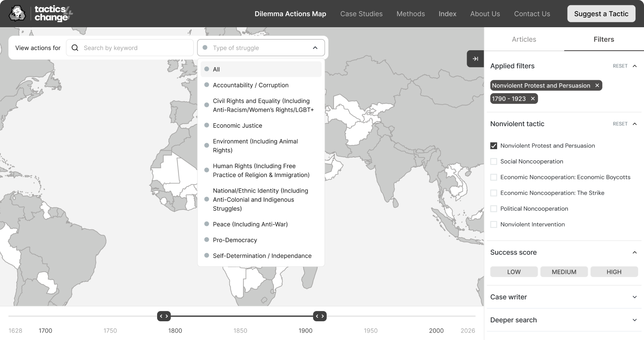Screen dimensions: 644x340
Task: Enable the Political Noncooperation checkbox
Action: [494, 209]
